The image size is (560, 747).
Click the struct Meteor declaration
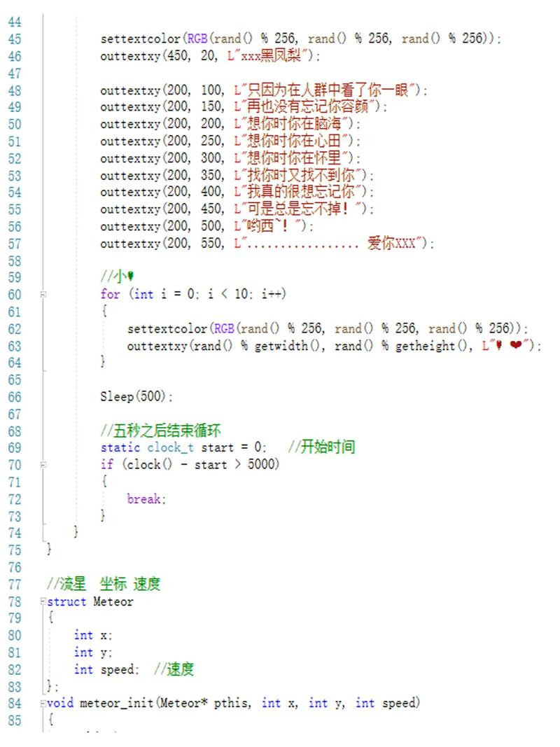click(90, 601)
